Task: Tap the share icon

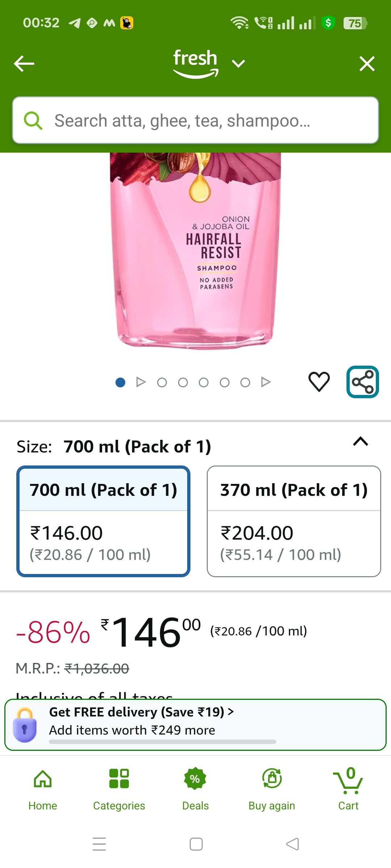Action: [x=362, y=382]
